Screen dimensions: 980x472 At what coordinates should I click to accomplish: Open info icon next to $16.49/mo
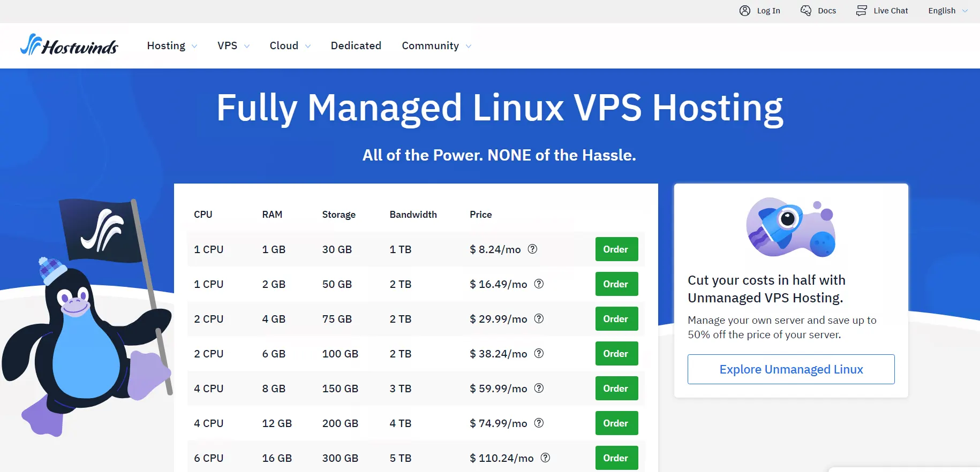(539, 284)
